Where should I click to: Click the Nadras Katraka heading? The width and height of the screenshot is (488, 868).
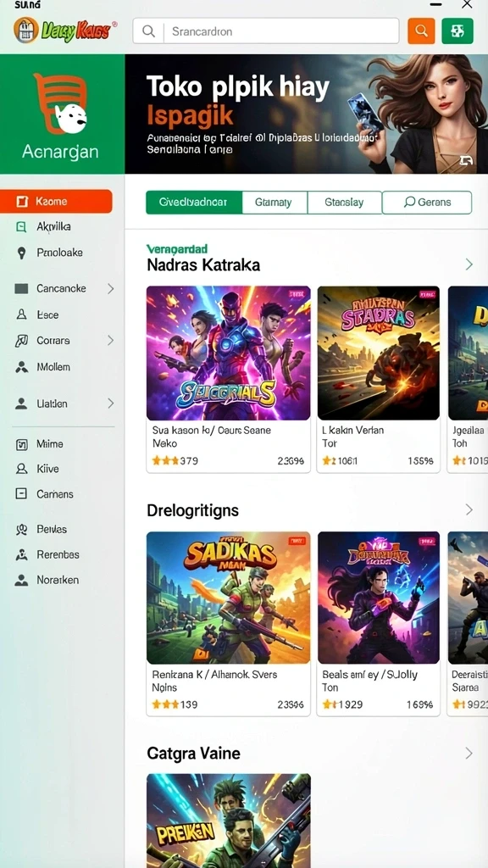click(x=203, y=265)
